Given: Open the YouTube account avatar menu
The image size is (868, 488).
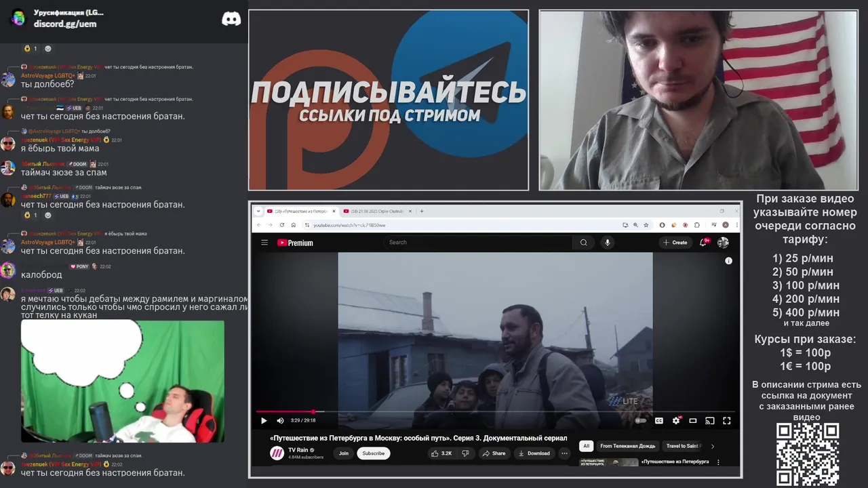Looking at the screenshot, I should pyautogui.click(x=723, y=243).
